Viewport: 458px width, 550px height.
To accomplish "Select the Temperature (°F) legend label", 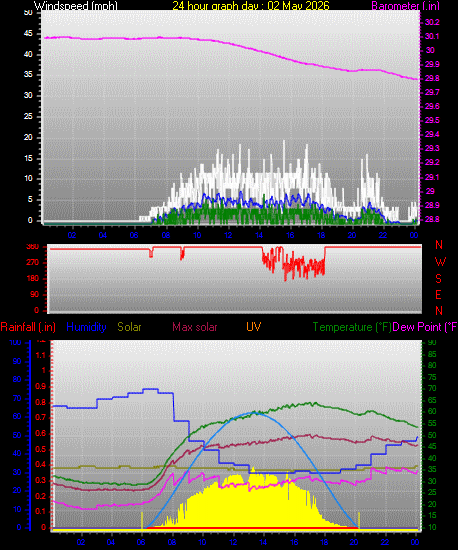I will (352, 327).
